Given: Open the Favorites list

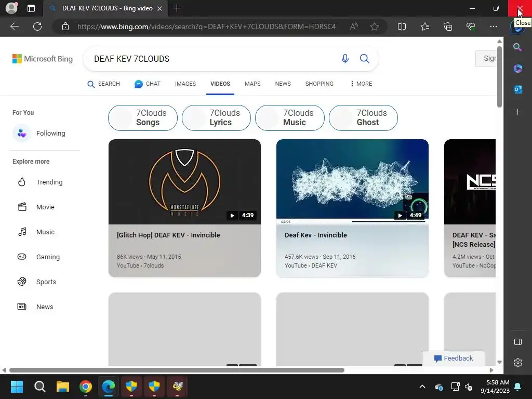Looking at the screenshot, I should click(x=425, y=26).
